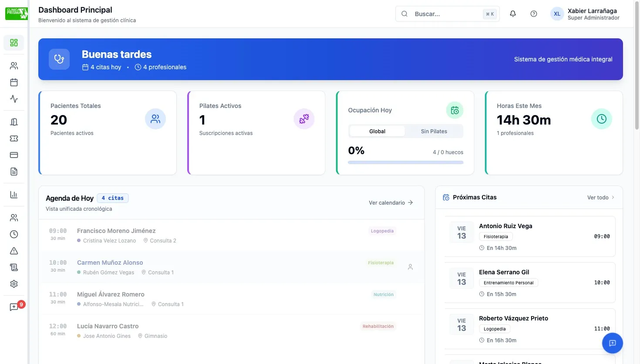Open the Elena Serrano Gil upcoming appointment card
Screen dimensions: 640x364
[x=530, y=283]
